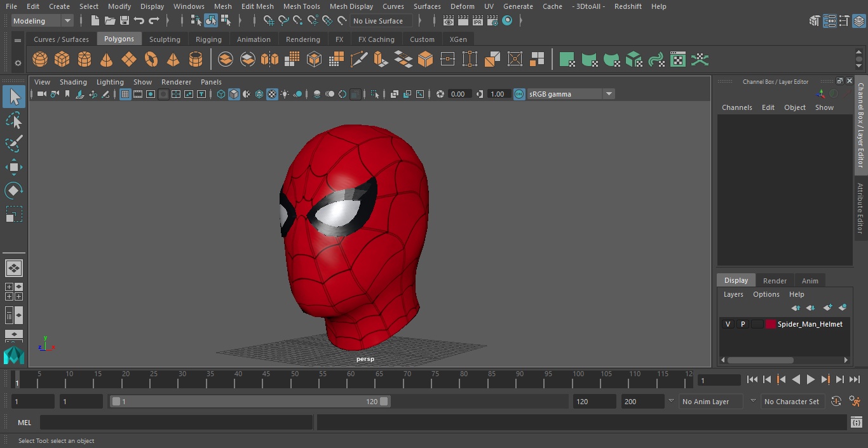
Task: Open the vertical Attribute Editor tab
Action: click(860, 208)
